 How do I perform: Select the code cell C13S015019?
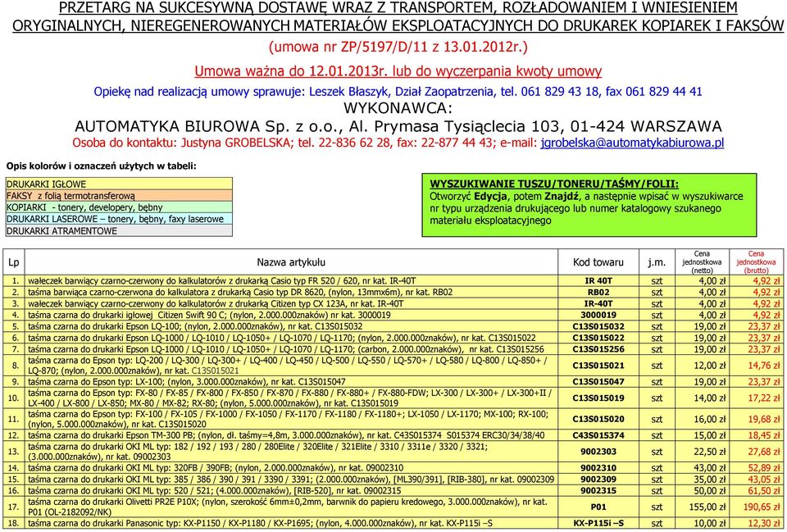598,398
